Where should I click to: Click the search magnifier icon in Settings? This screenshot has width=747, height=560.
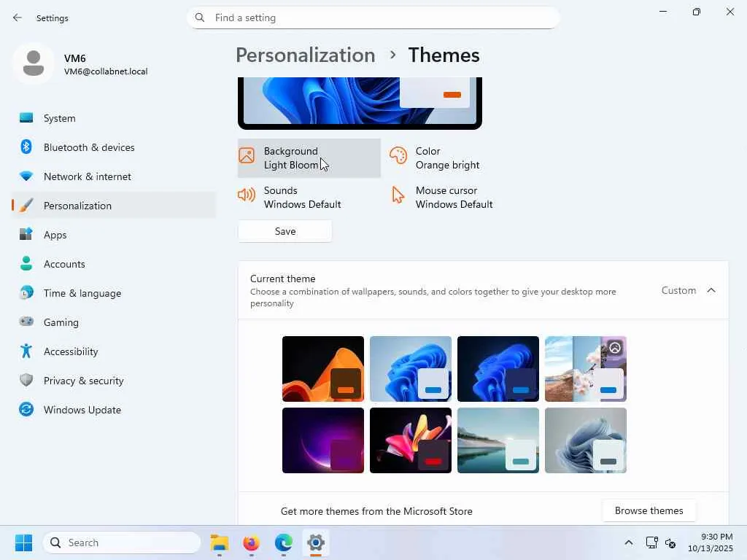[200, 17]
